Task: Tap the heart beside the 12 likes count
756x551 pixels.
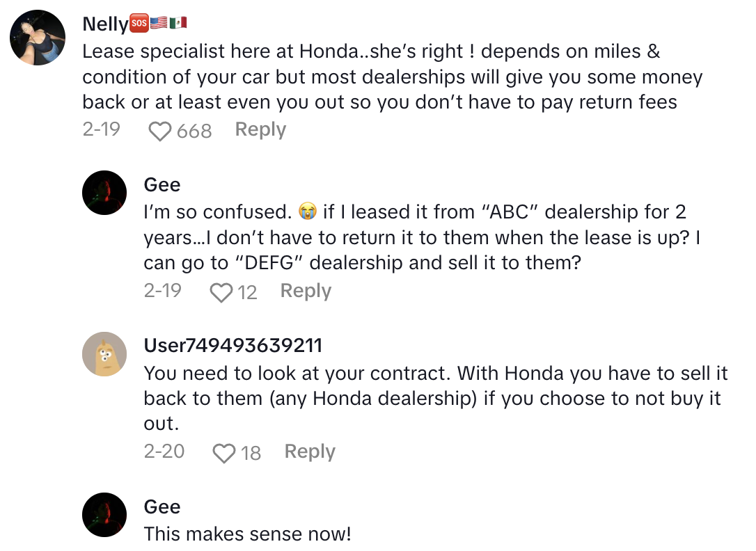Action: point(221,292)
